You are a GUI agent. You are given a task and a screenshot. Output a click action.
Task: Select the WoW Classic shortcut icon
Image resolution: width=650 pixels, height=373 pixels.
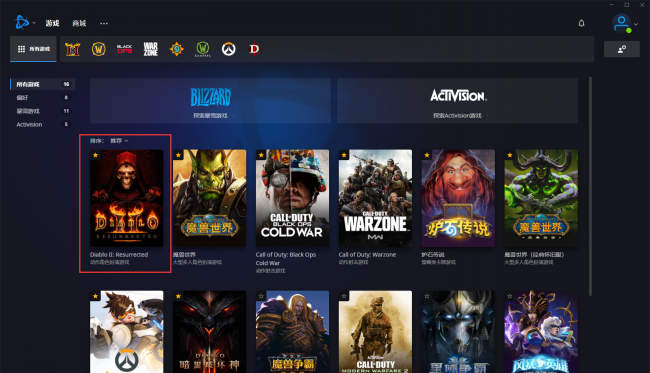pos(203,49)
